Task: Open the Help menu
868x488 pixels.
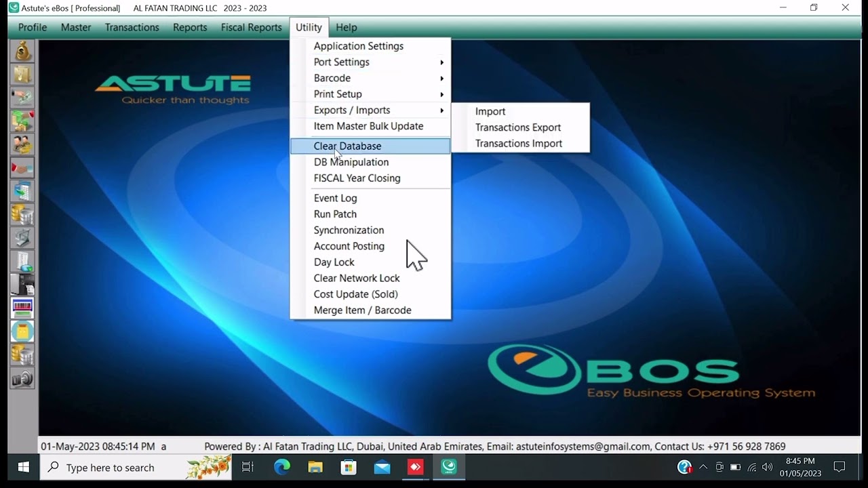Action: [346, 27]
